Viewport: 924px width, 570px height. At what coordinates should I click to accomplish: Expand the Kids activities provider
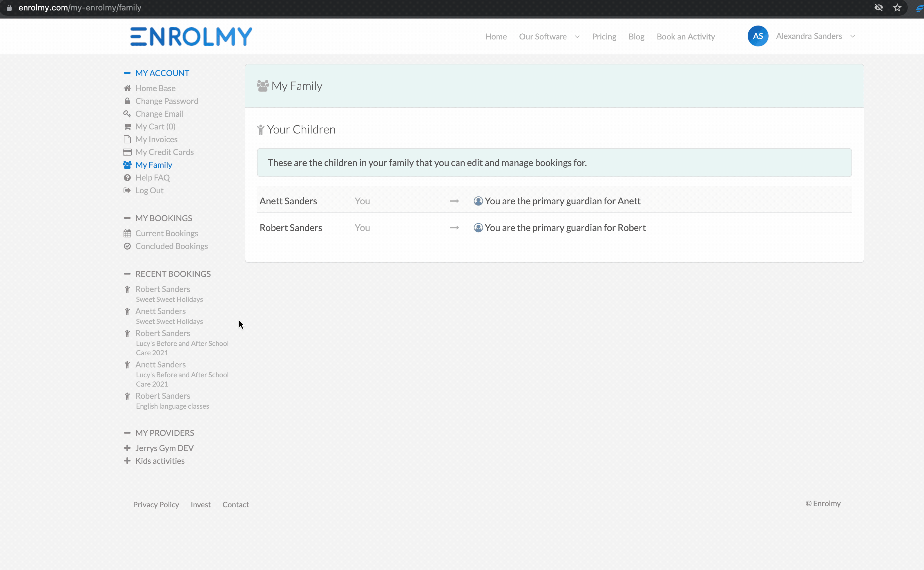click(x=127, y=461)
